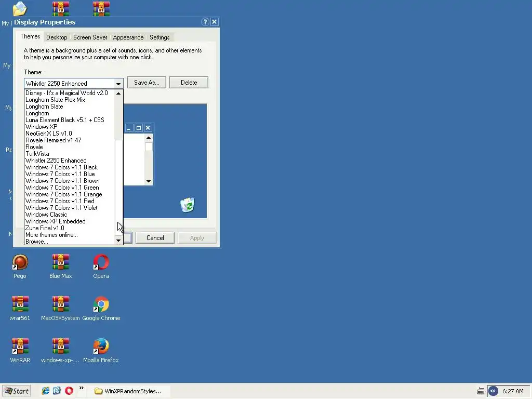Switch to the Themes tab
The image size is (532, 399).
tap(30, 36)
